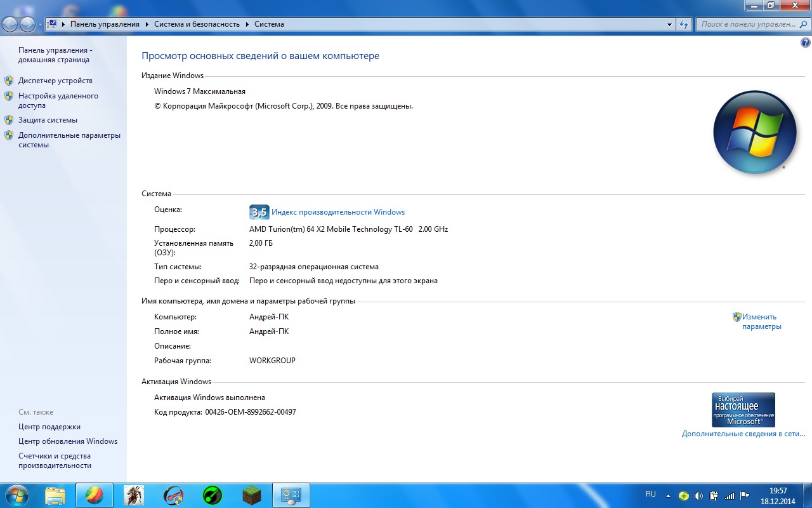
Task: Expand arrow after 'Система и безопасность' breadcrumb
Action: click(247, 24)
